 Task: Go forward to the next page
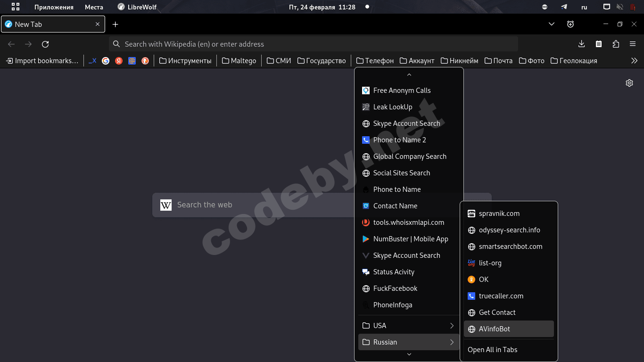[28, 44]
